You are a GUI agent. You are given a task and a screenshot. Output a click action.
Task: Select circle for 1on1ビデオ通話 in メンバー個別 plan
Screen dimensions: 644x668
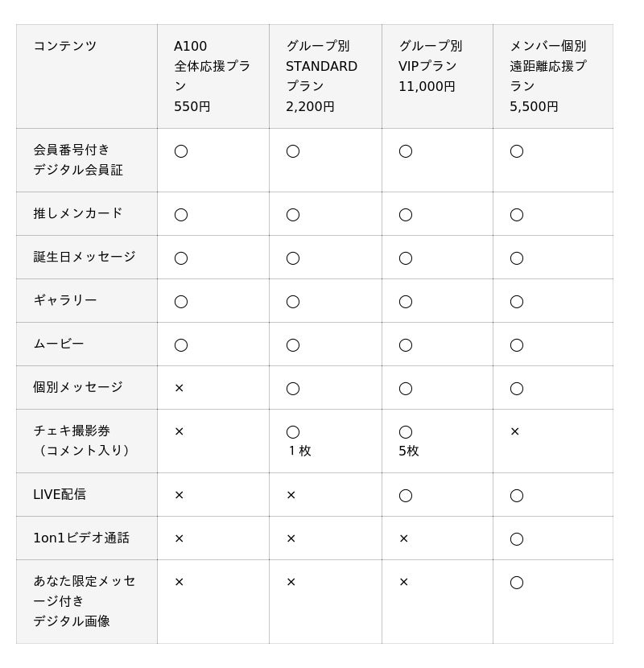pos(517,539)
